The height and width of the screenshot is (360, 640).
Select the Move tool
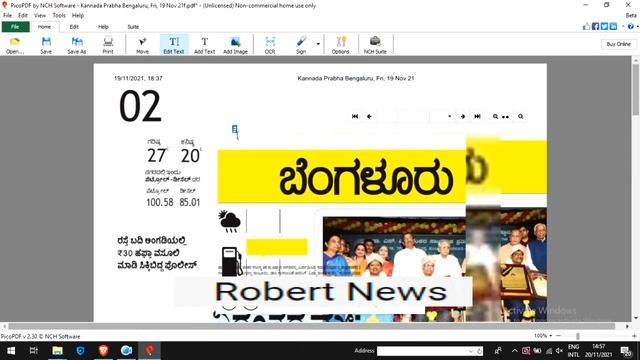click(x=142, y=45)
